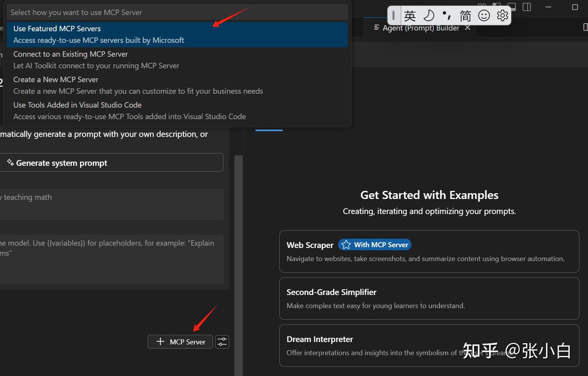Toggle secondary side bar layout icon
The height and width of the screenshot is (376, 588).
(x=527, y=7)
